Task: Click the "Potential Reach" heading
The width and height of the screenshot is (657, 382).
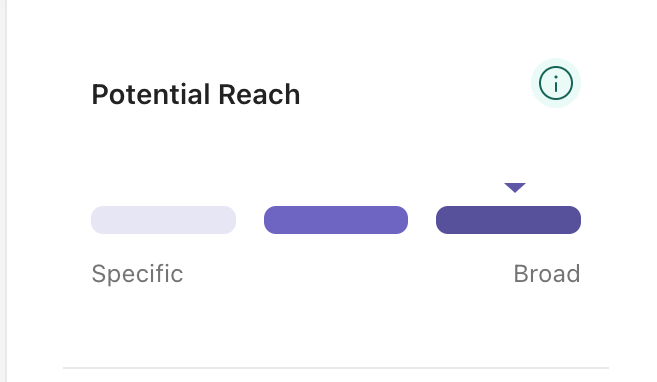Action: click(x=196, y=94)
